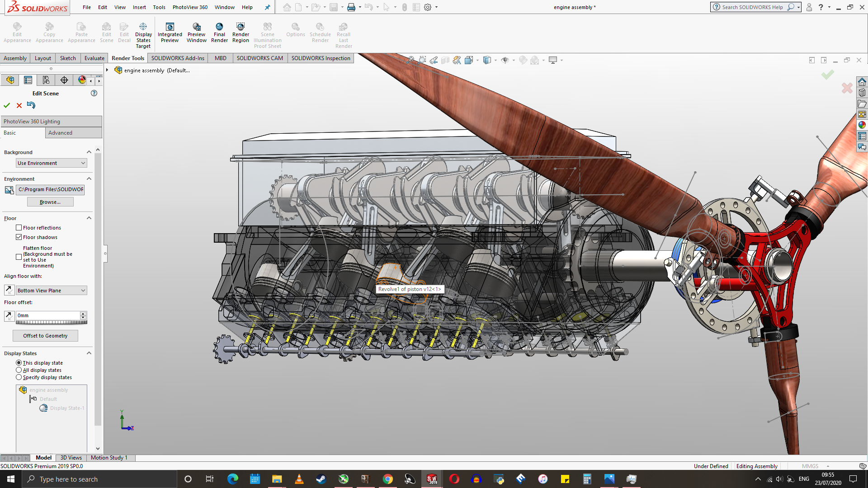Switch to Motion Study 1 tab
This screenshot has width=868, height=488.
click(x=109, y=458)
